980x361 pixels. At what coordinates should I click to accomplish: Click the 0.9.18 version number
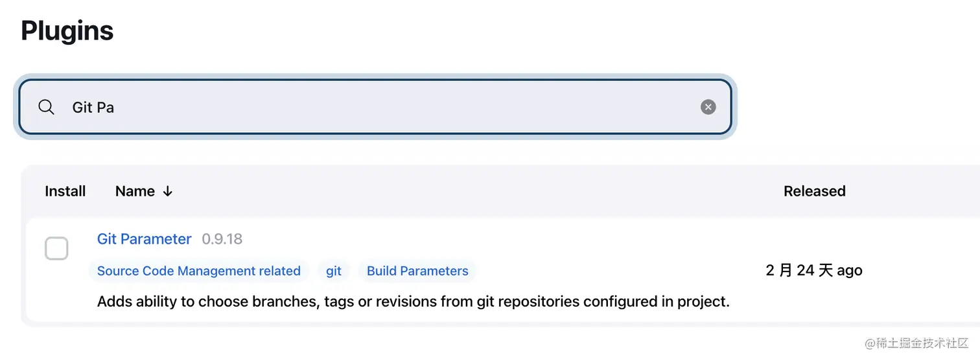(222, 239)
